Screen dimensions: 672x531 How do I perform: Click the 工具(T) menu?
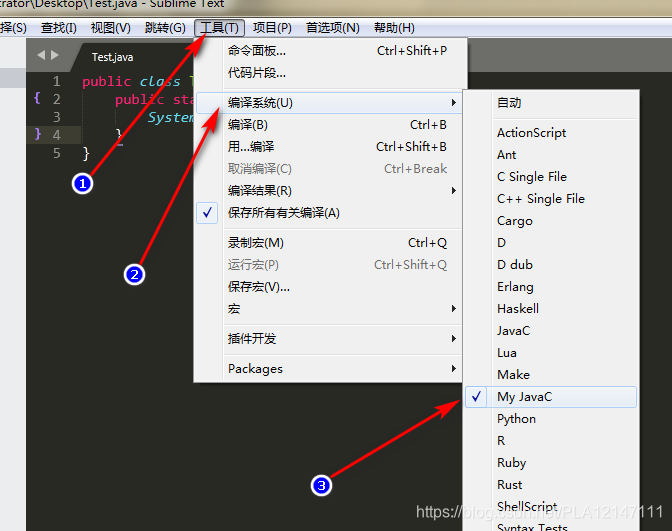pyautogui.click(x=219, y=28)
